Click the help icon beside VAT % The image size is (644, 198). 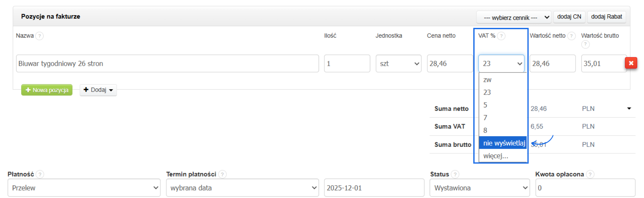[x=501, y=36]
